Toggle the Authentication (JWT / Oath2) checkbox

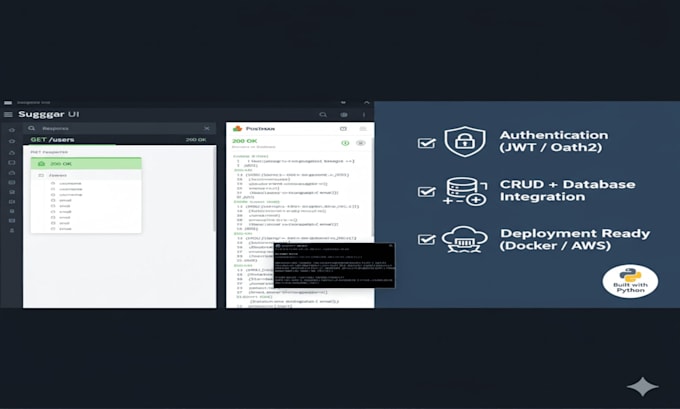coord(427,143)
